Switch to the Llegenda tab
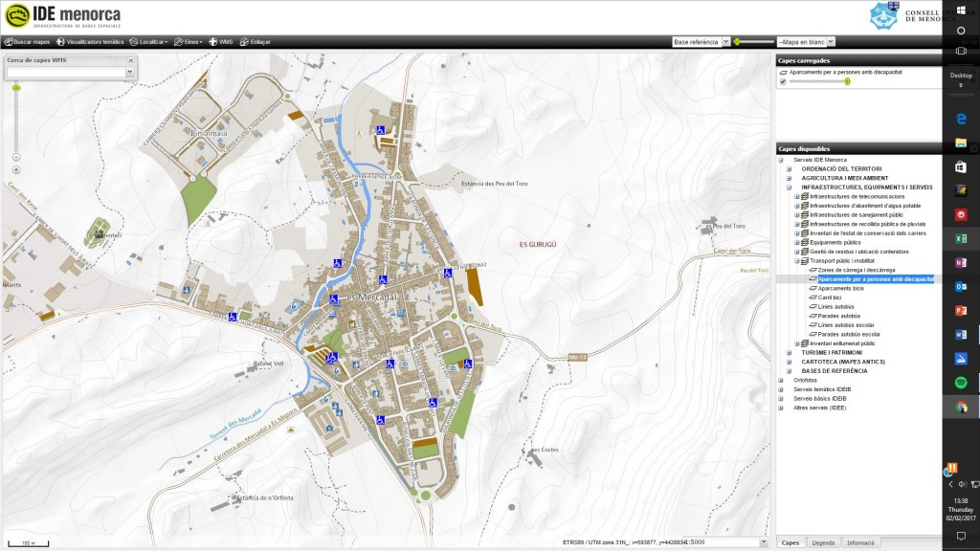The height and width of the screenshot is (551, 980). (x=823, y=543)
